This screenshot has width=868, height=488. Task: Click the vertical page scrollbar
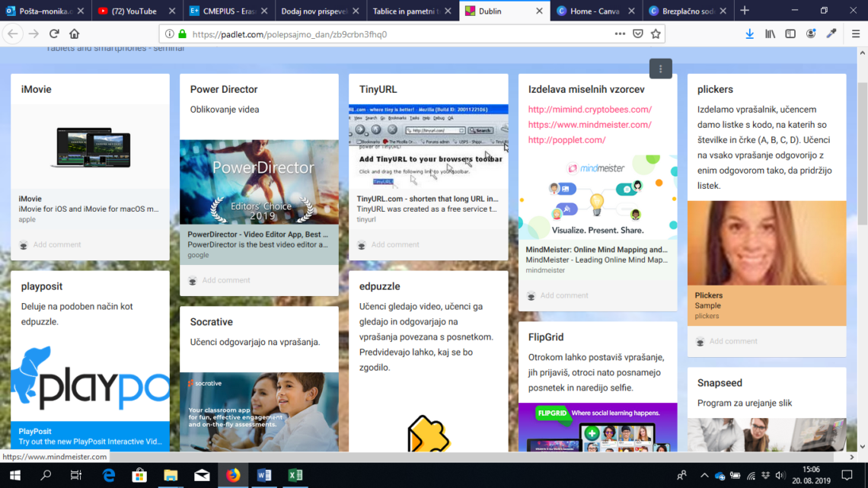pos(863,154)
